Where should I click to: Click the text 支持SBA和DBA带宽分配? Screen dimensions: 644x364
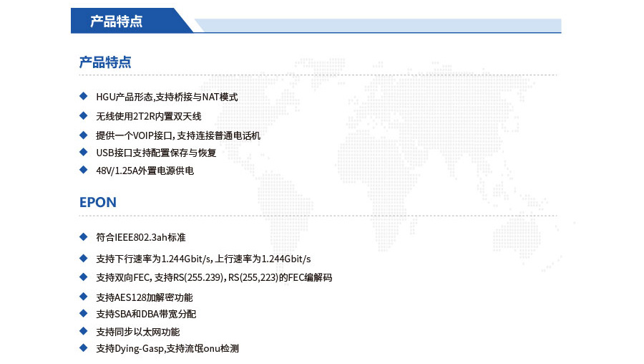point(146,315)
